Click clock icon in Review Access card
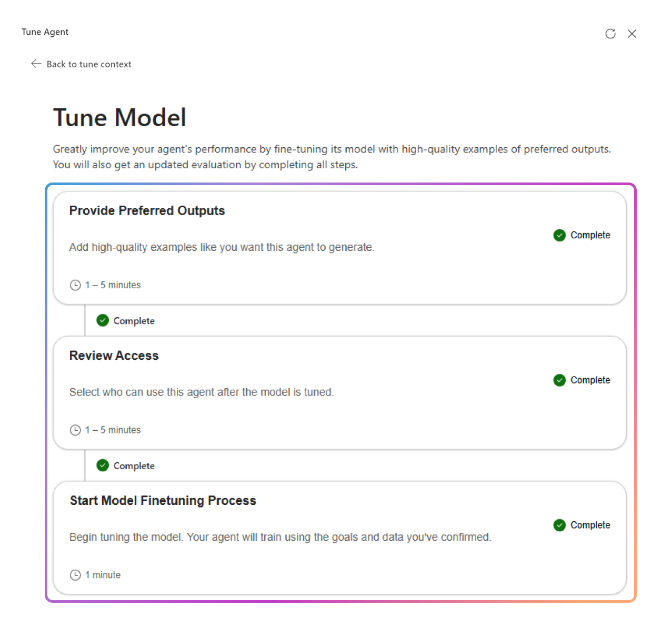 [75, 430]
